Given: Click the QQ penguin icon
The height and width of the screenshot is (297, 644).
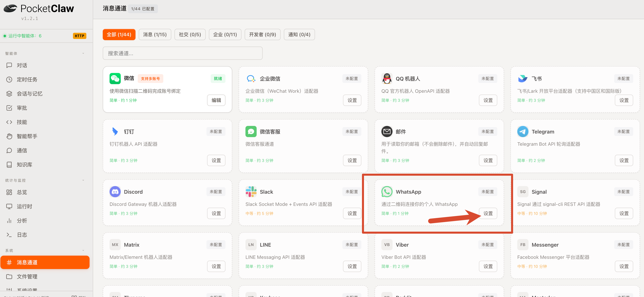Looking at the screenshot, I should point(387,79).
